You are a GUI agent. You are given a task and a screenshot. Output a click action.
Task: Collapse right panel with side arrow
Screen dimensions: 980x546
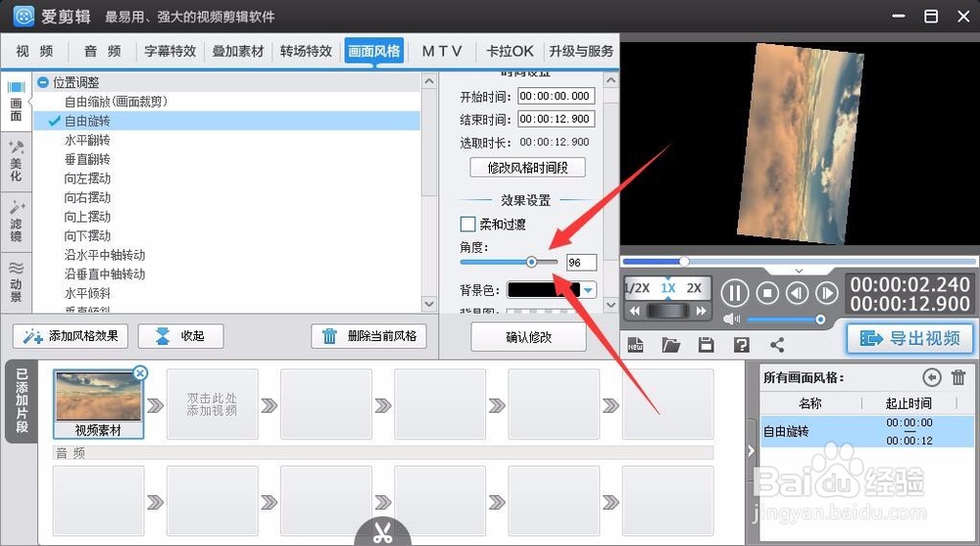click(751, 450)
